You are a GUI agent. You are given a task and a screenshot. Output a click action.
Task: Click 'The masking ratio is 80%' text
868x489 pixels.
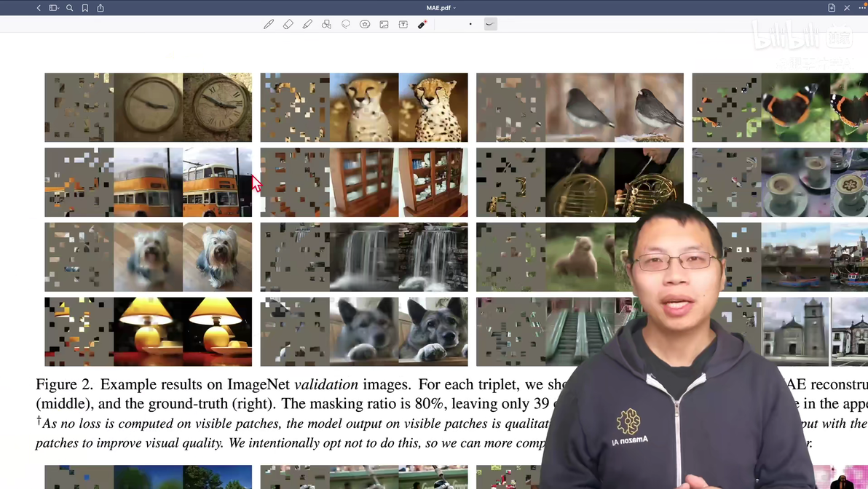pyautogui.click(x=363, y=404)
